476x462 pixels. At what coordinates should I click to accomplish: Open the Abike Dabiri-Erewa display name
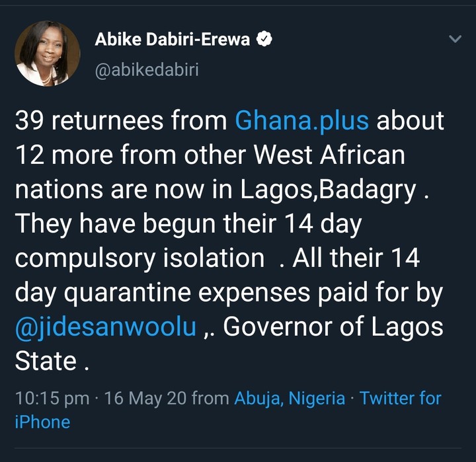(x=172, y=40)
